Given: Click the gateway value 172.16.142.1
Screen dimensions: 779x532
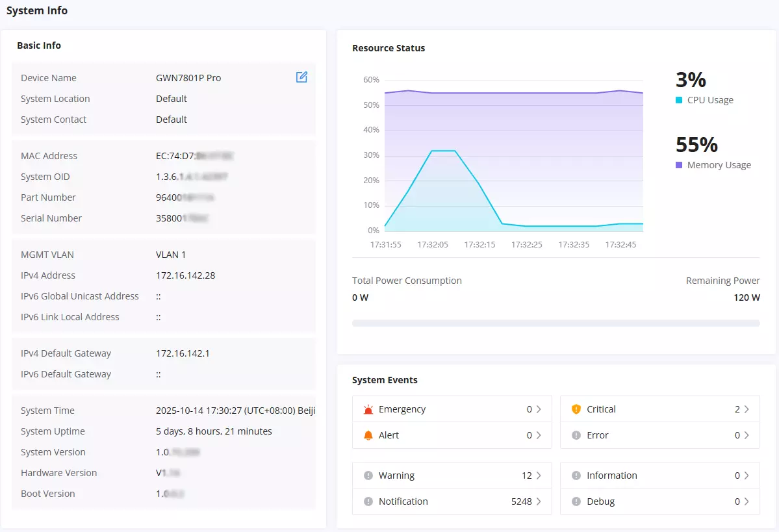Looking at the screenshot, I should point(183,353).
